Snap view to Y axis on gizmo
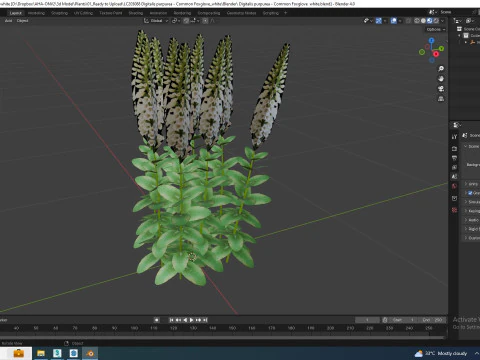480x360 pixels. click(x=441, y=49)
